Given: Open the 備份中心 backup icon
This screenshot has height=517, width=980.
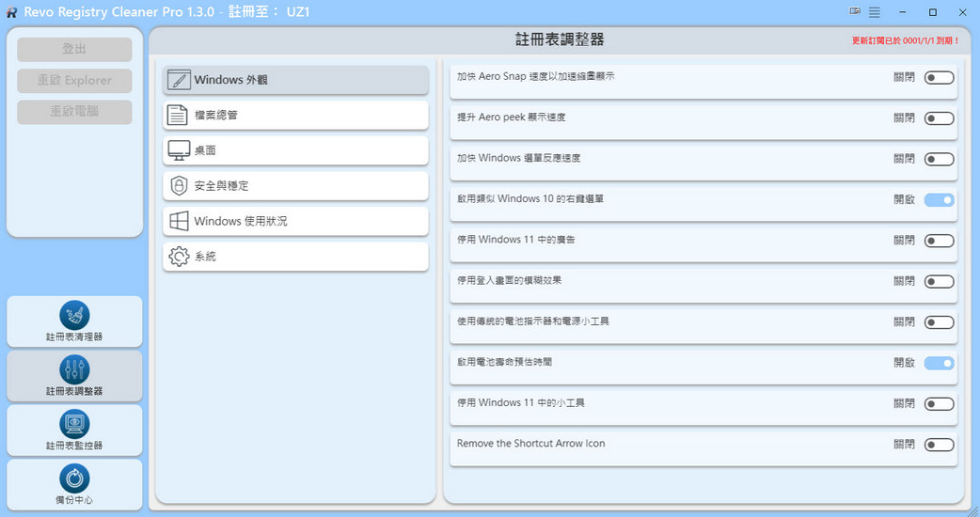Looking at the screenshot, I should (74, 478).
